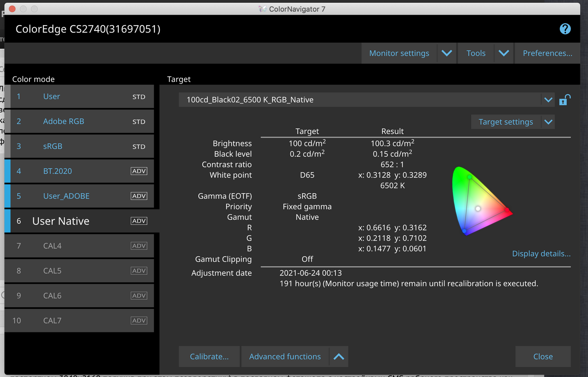Close the ColorNavigator dialog
Screen dimensions: 588x377
543,357
